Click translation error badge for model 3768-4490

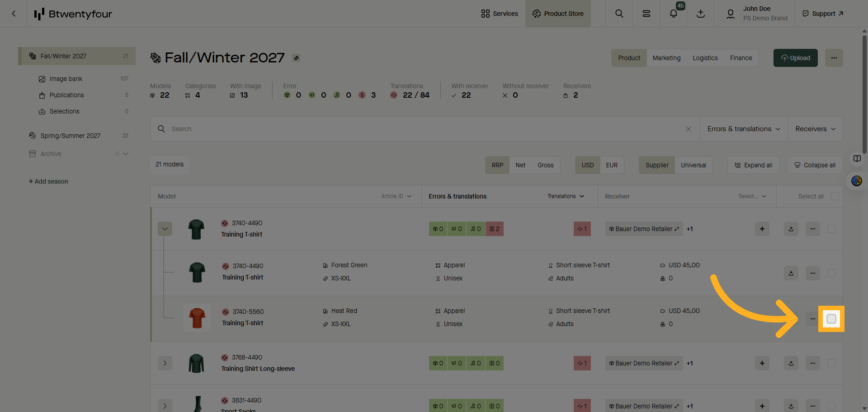[582, 363]
